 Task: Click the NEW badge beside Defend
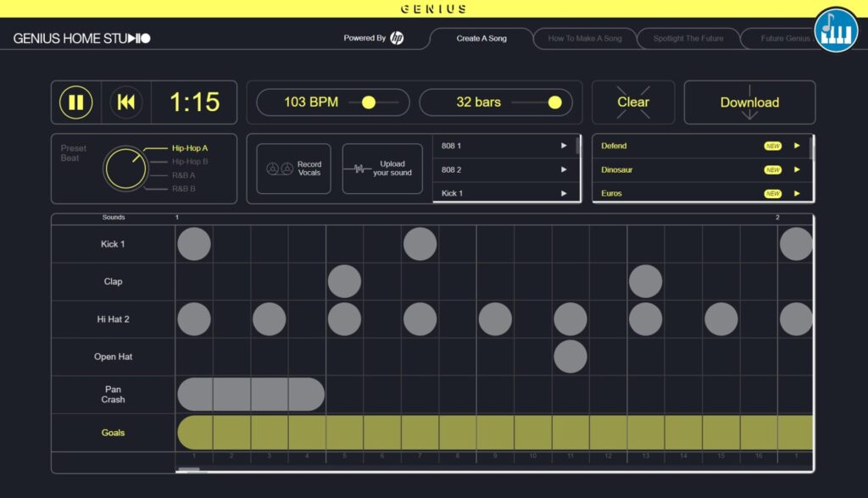[x=773, y=146]
